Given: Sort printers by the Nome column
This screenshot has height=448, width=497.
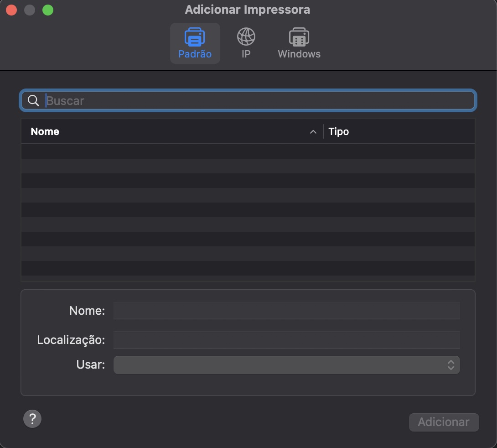Looking at the screenshot, I should tap(45, 131).
